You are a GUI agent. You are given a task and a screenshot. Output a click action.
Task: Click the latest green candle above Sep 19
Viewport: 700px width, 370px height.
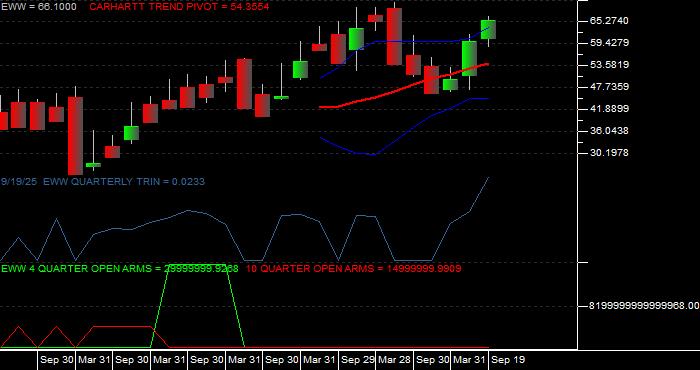point(488,29)
